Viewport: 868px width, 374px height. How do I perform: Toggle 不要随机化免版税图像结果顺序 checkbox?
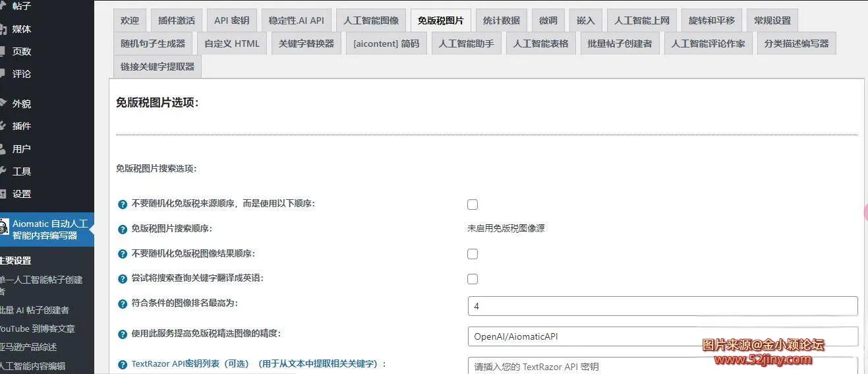click(472, 254)
